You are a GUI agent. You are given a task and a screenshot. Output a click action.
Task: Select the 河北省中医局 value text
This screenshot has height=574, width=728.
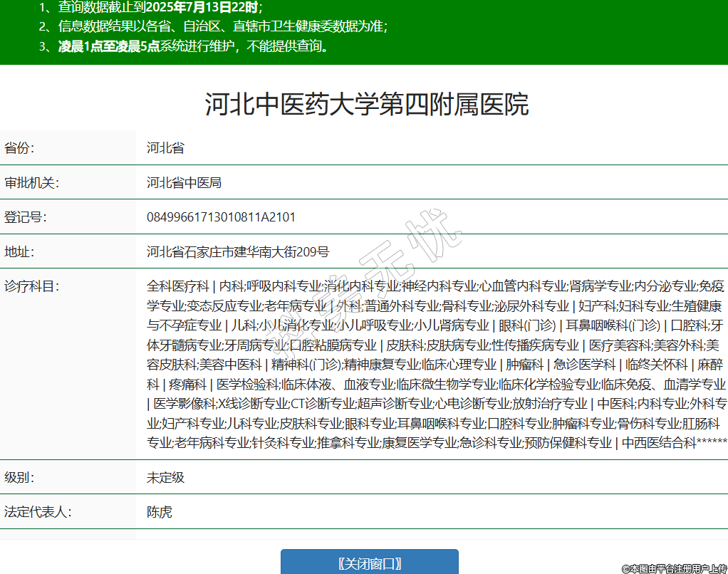point(184,183)
